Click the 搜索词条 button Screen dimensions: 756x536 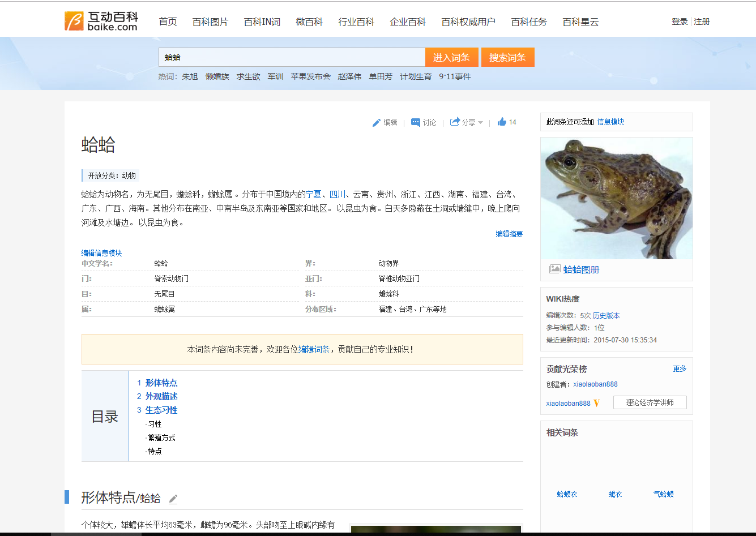508,57
